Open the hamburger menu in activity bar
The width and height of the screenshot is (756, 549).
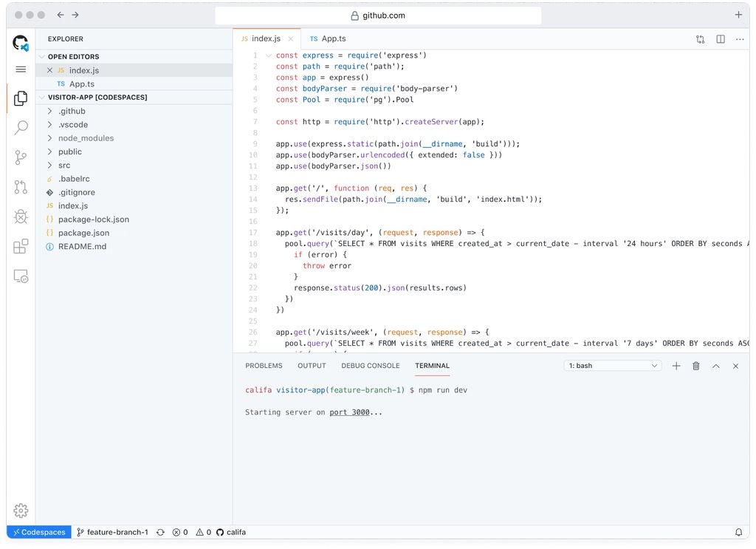coord(21,69)
